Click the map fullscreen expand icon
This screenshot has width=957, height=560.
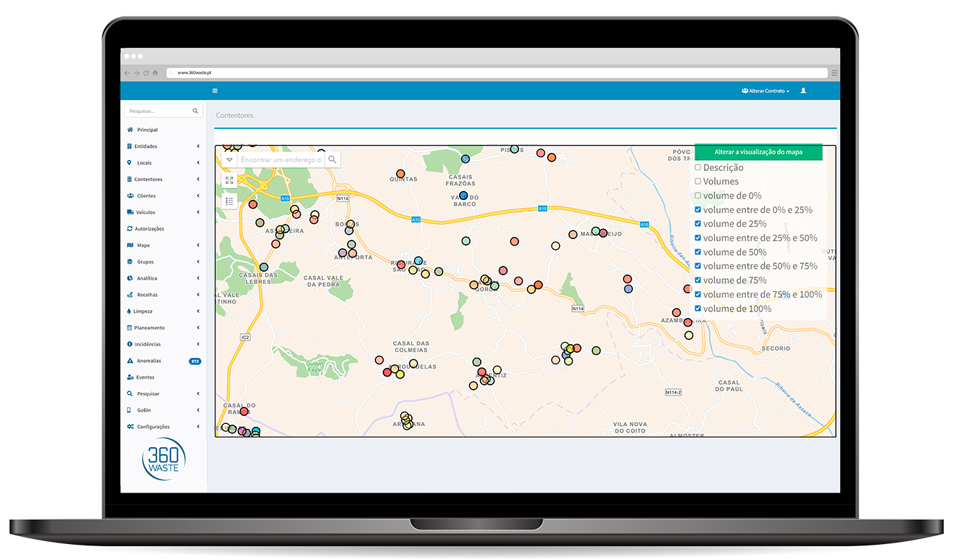tap(229, 180)
